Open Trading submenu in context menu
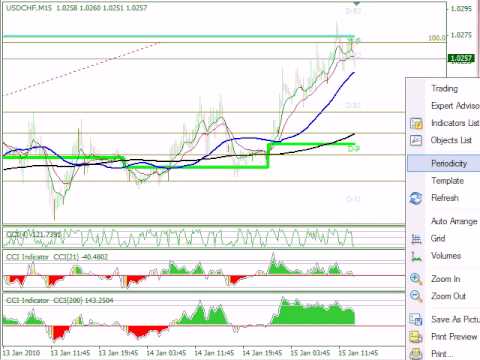 pos(445,89)
